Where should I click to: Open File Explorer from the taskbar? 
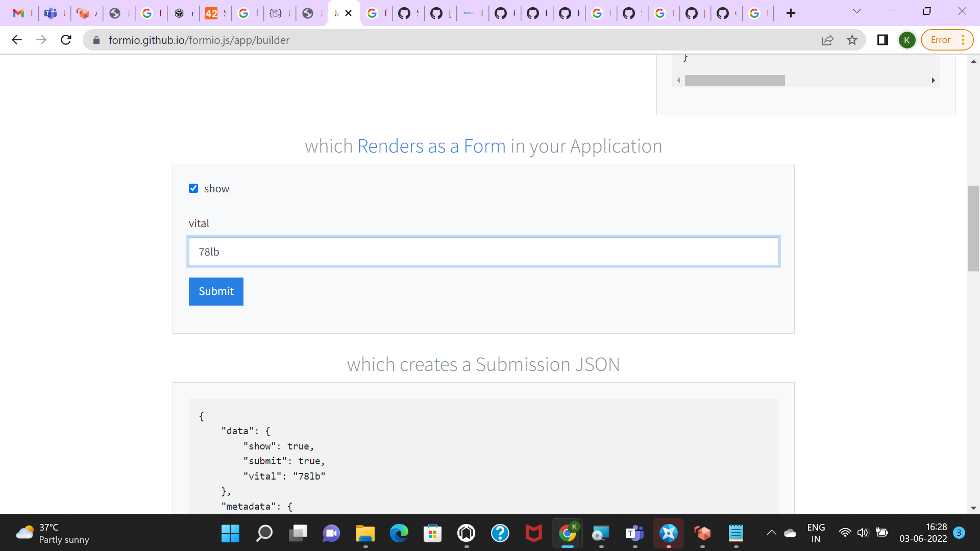(x=365, y=534)
